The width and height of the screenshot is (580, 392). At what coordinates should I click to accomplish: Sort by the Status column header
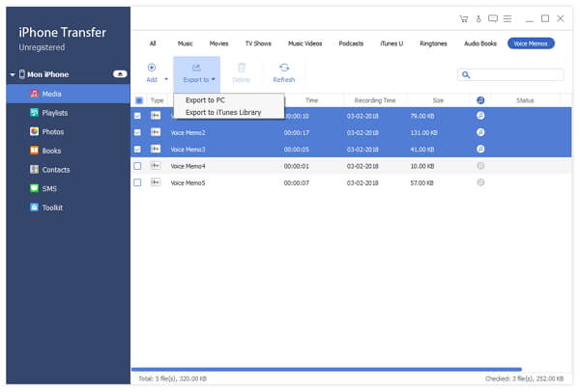pyautogui.click(x=525, y=100)
